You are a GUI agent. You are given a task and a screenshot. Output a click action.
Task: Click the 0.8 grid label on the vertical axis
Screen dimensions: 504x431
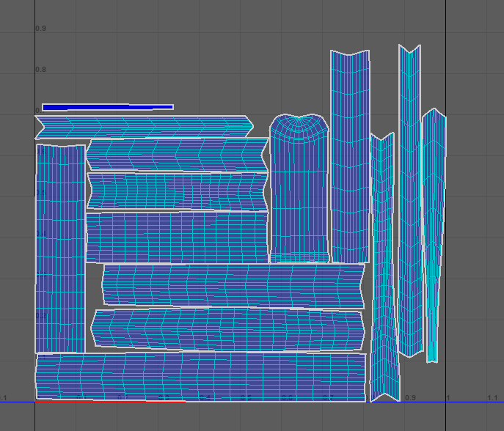coord(41,70)
